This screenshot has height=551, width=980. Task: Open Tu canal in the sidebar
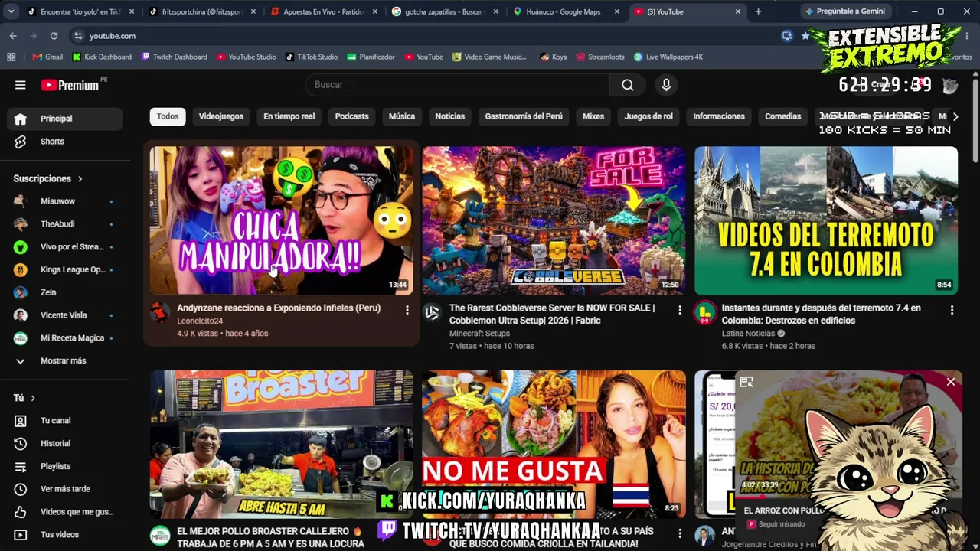(64, 421)
